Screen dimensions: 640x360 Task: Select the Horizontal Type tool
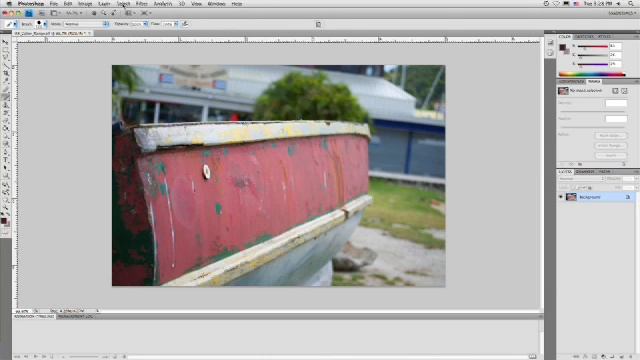(x=5, y=160)
